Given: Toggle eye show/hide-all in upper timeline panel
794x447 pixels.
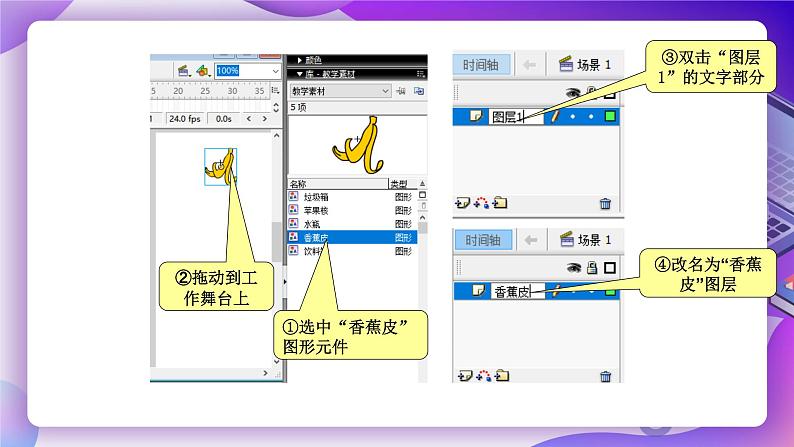Looking at the screenshot, I should coord(573,93).
